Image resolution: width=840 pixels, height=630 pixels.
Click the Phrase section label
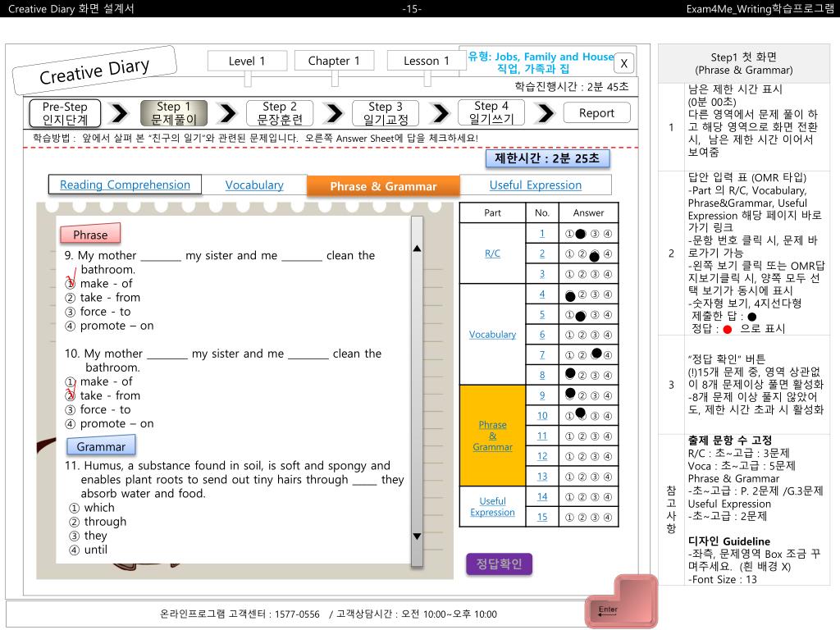(x=90, y=235)
